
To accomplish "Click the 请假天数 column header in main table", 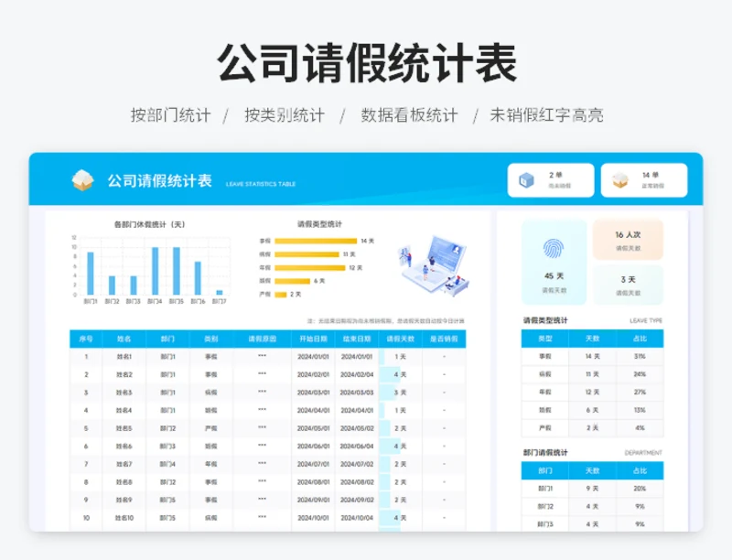I will pos(401,339).
